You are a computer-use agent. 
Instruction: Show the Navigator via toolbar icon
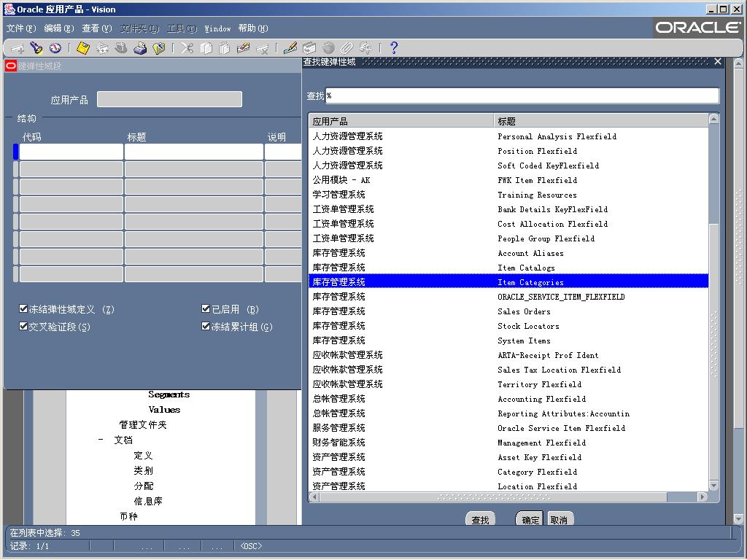55,48
